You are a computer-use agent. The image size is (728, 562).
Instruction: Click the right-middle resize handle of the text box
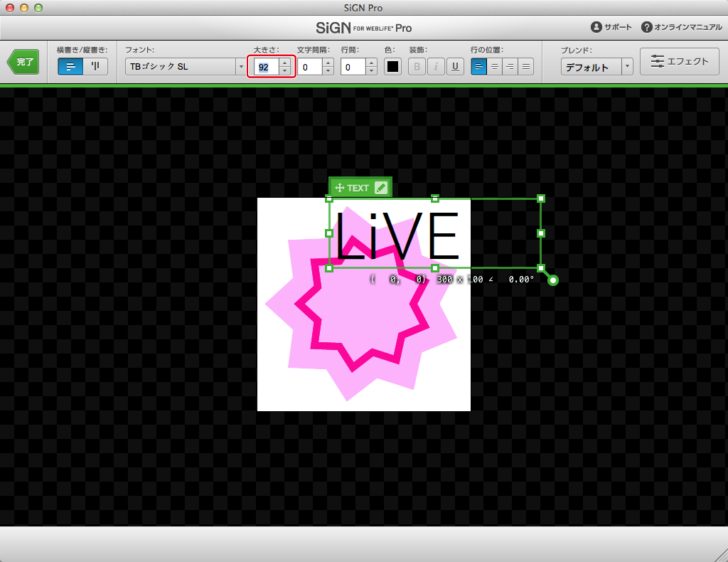(x=541, y=233)
